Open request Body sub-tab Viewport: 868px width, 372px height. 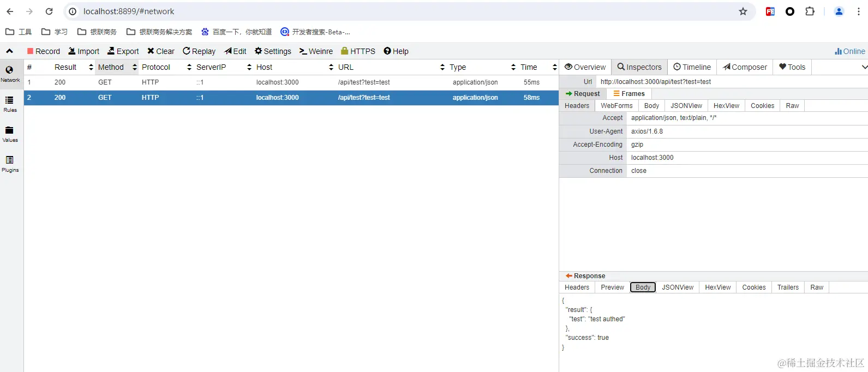(x=651, y=106)
